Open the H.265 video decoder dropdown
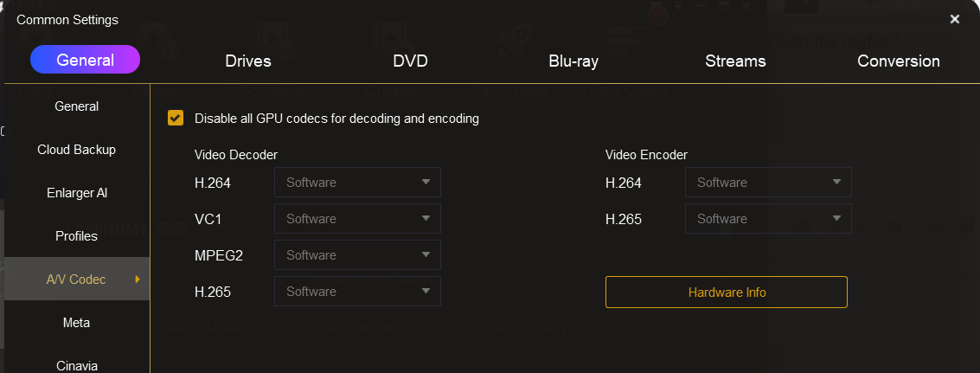 point(357,291)
